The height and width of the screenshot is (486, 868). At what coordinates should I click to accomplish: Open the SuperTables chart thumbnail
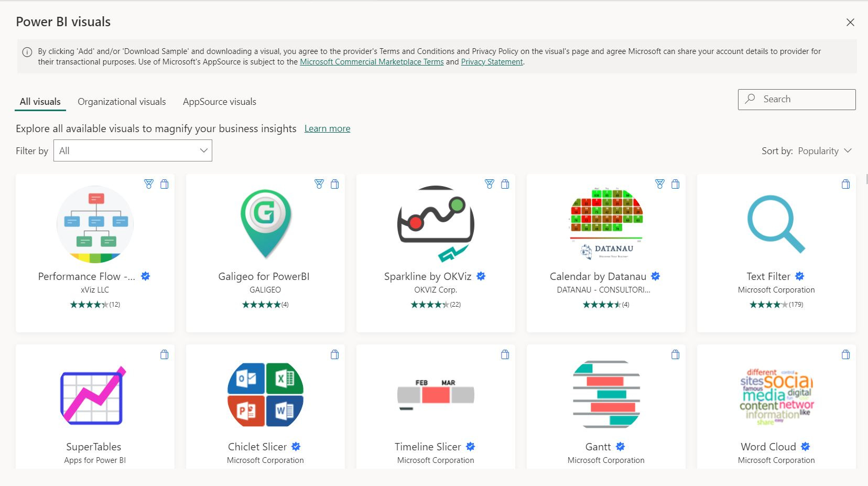(x=94, y=395)
